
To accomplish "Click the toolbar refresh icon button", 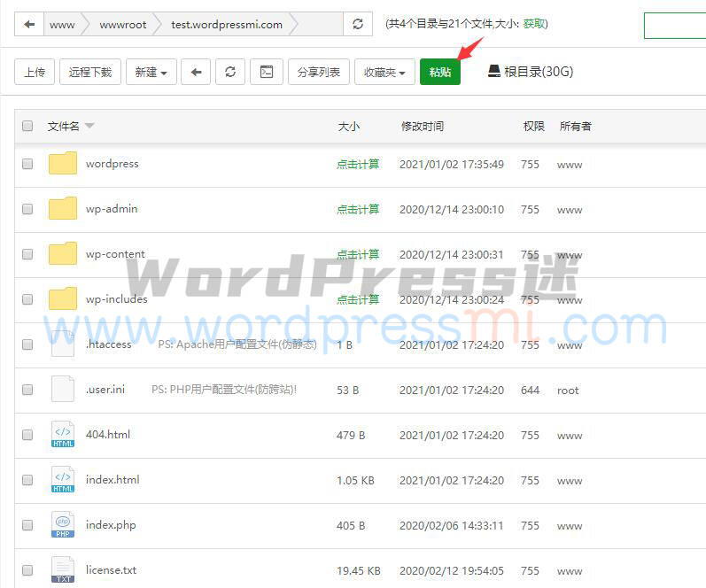I will pos(230,72).
